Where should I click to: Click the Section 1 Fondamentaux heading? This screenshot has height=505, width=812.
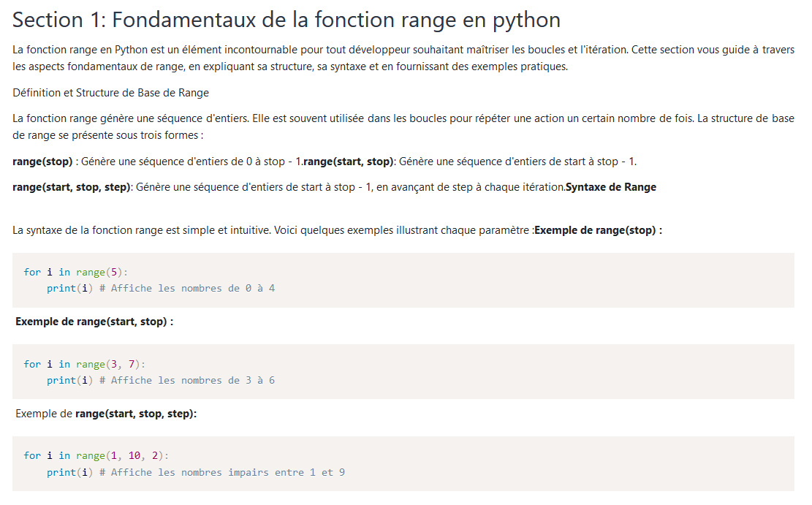click(x=287, y=20)
